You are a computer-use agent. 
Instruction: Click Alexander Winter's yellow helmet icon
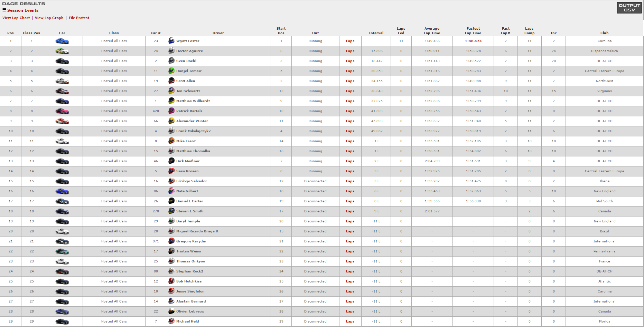[171, 121]
